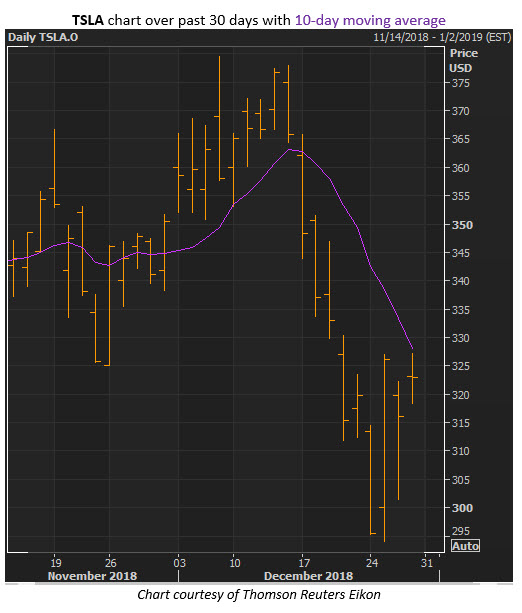The image size is (522, 613).
Task: Click the 'Daily TSLA.O' chart label
Action: pyautogui.click(x=43, y=38)
